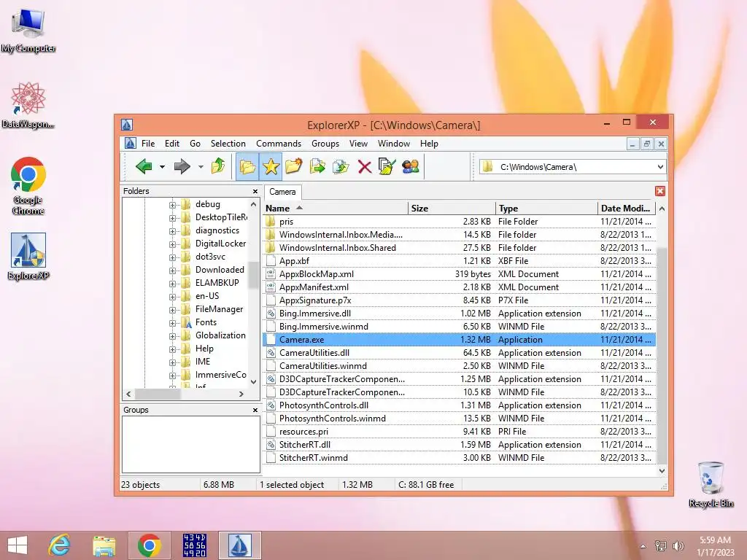Expand the diagnostics folder tree node
Image resolution: width=747 pixels, height=560 pixels.
(172, 231)
